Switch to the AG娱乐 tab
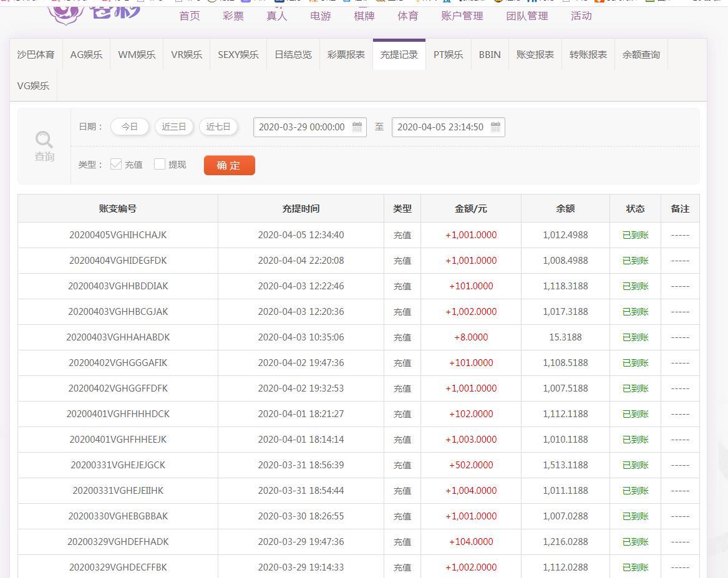The width and height of the screenshot is (728, 578). tap(86, 55)
